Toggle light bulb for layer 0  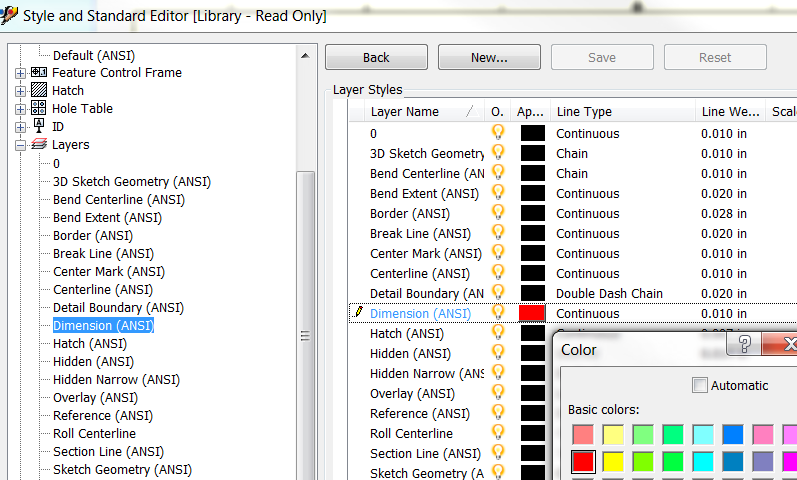498,132
